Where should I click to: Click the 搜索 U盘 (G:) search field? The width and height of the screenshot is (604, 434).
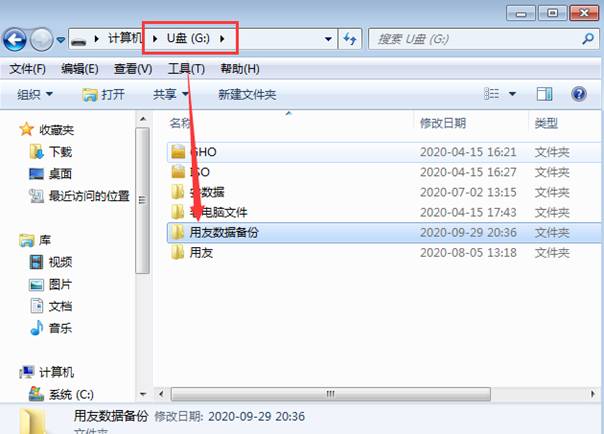pos(474,39)
